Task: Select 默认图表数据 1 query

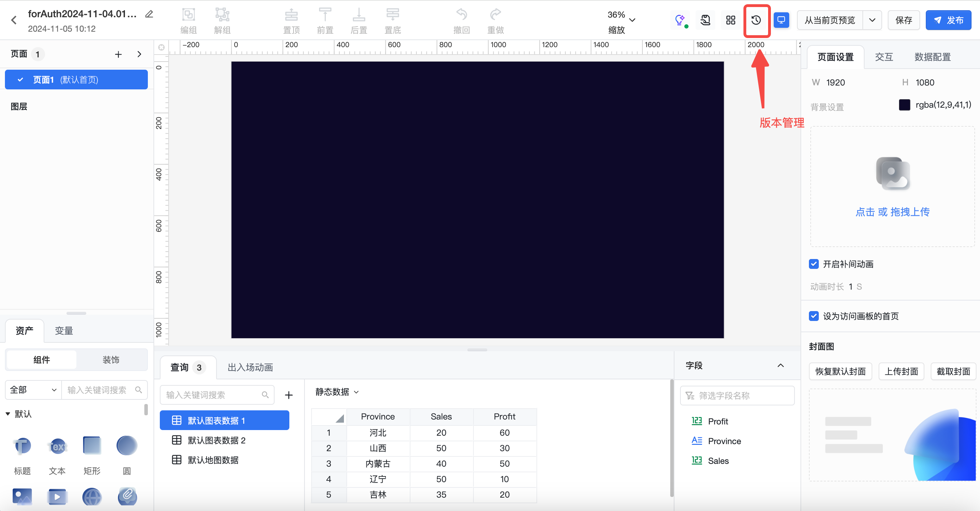Action: tap(225, 420)
